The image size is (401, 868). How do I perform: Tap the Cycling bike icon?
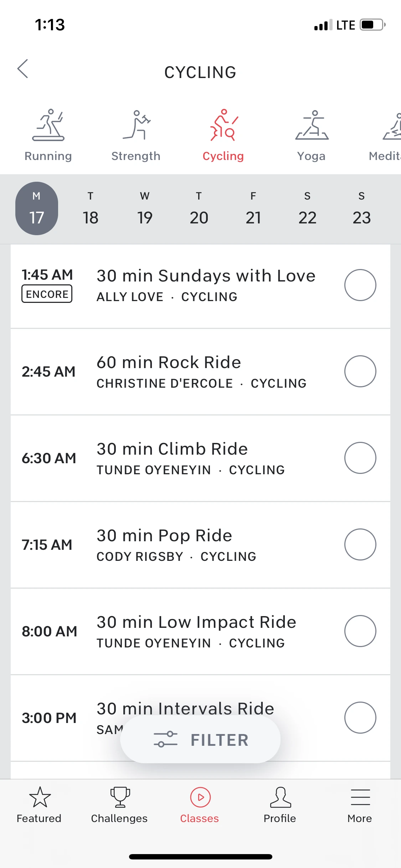[223, 125]
